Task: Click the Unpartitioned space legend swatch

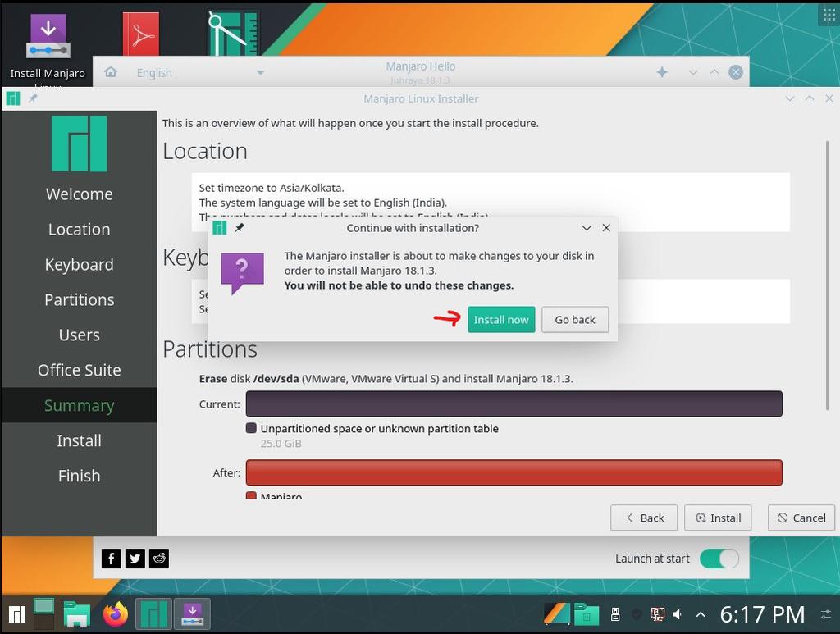Action: point(251,428)
